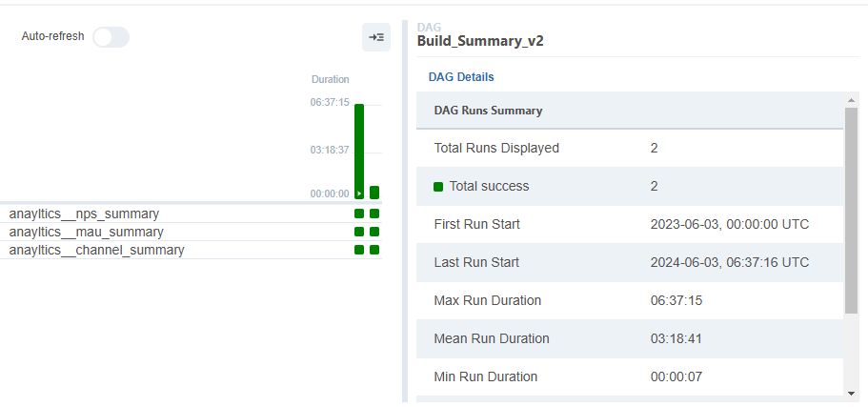Select the tall first DAG run duration bar
The width and height of the screenshot is (868, 407).
click(359, 152)
